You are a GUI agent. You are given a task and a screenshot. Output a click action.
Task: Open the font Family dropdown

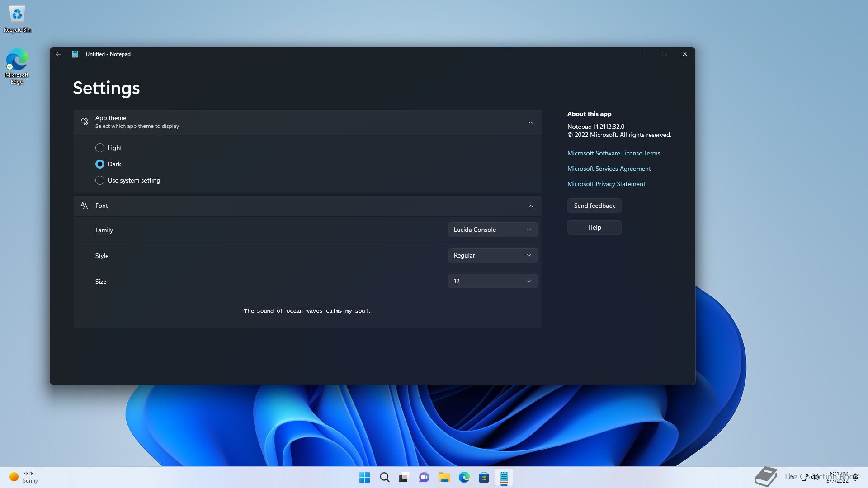pos(493,230)
